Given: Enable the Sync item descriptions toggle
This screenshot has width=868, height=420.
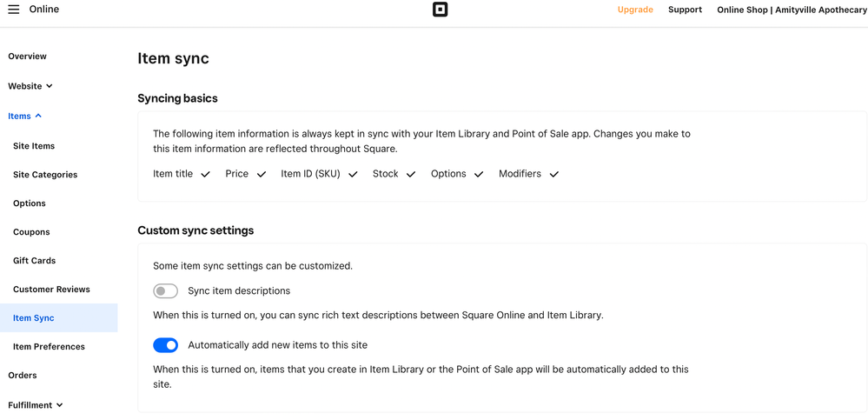Looking at the screenshot, I should [165, 291].
